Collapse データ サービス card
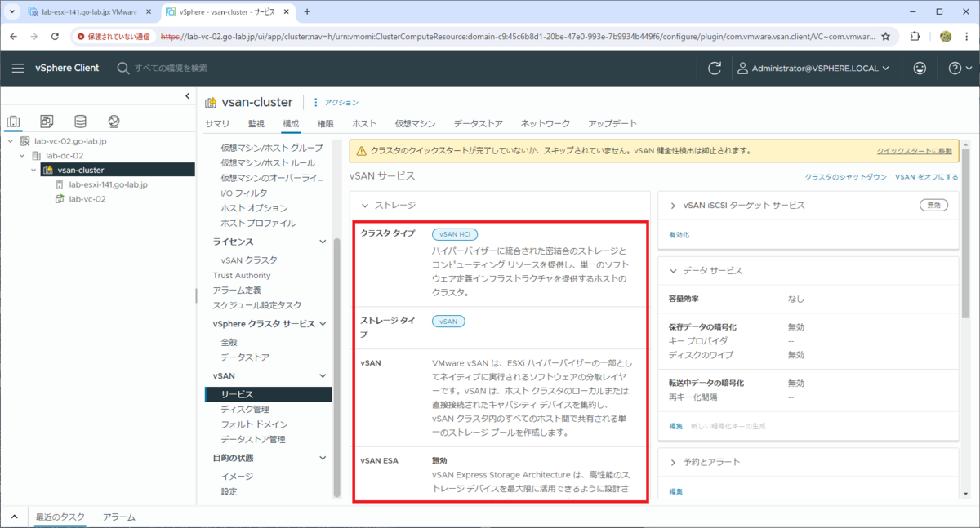Viewport: 980px width, 528px height. coord(673,270)
